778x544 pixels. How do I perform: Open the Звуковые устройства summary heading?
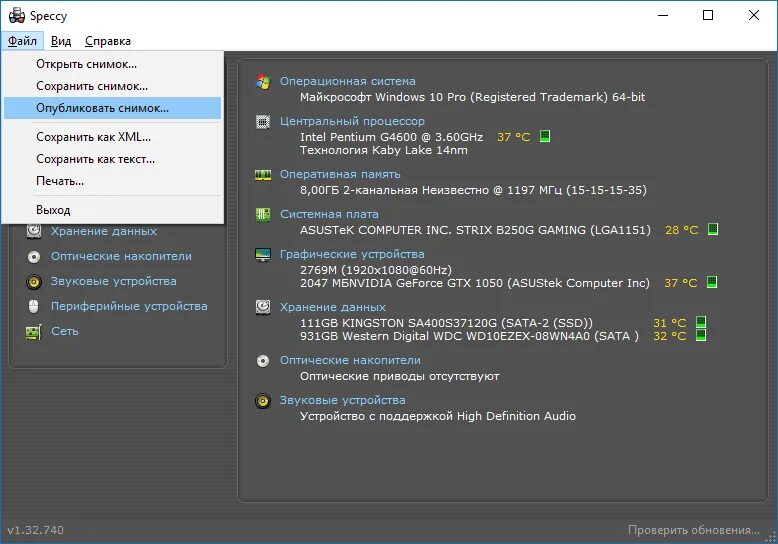pyautogui.click(x=342, y=401)
